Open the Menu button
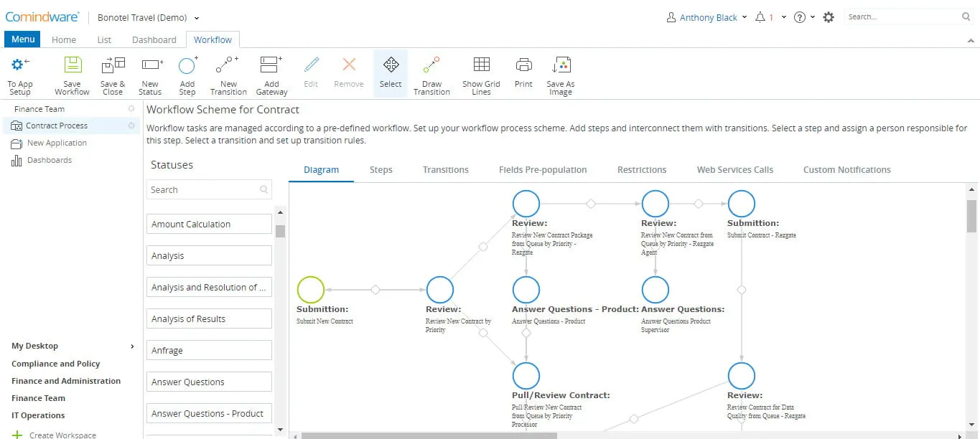 pyautogui.click(x=23, y=39)
